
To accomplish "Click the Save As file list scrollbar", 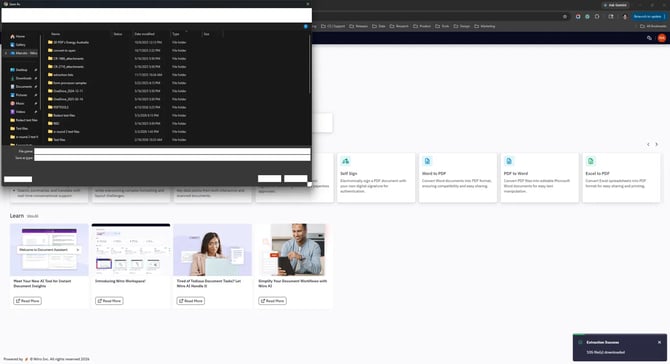I will tap(310, 64).
